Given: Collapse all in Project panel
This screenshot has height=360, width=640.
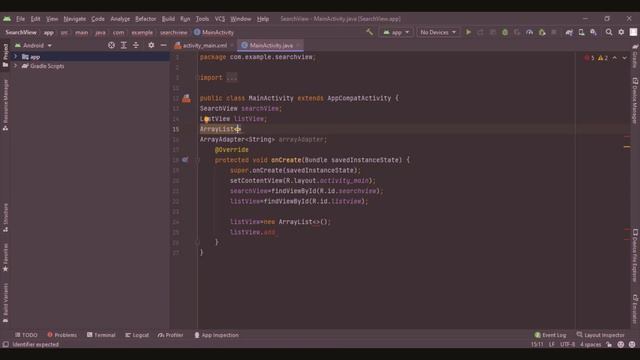Looking at the screenshot, I should tap(136, 45).
